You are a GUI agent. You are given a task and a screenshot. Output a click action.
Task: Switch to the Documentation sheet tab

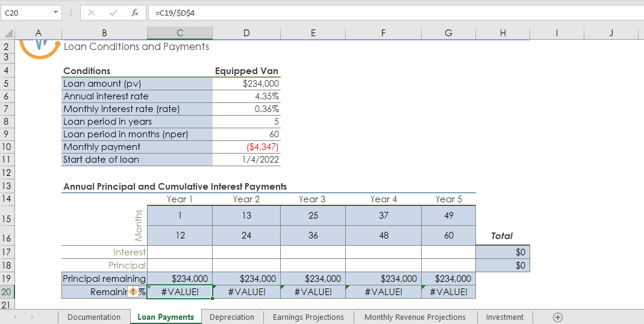point(93,317)
